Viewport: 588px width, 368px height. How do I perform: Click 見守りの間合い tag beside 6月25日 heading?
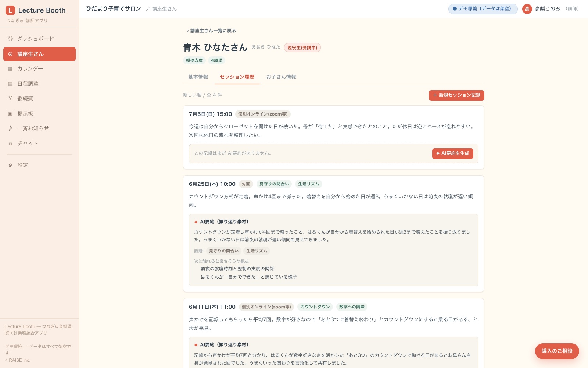click(x=274, y=184)
